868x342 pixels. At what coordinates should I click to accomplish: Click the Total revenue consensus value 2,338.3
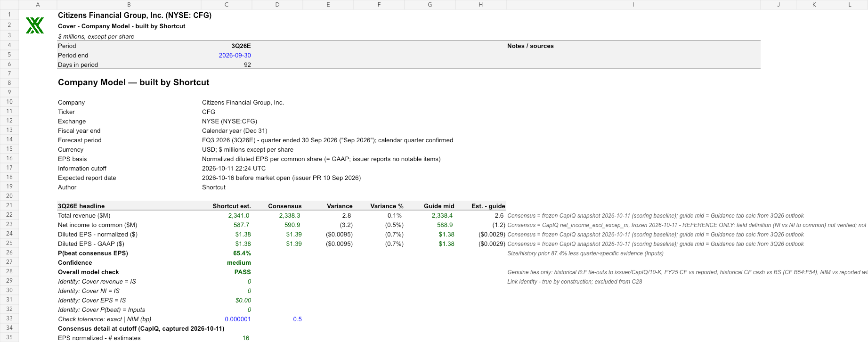[290, 215]
